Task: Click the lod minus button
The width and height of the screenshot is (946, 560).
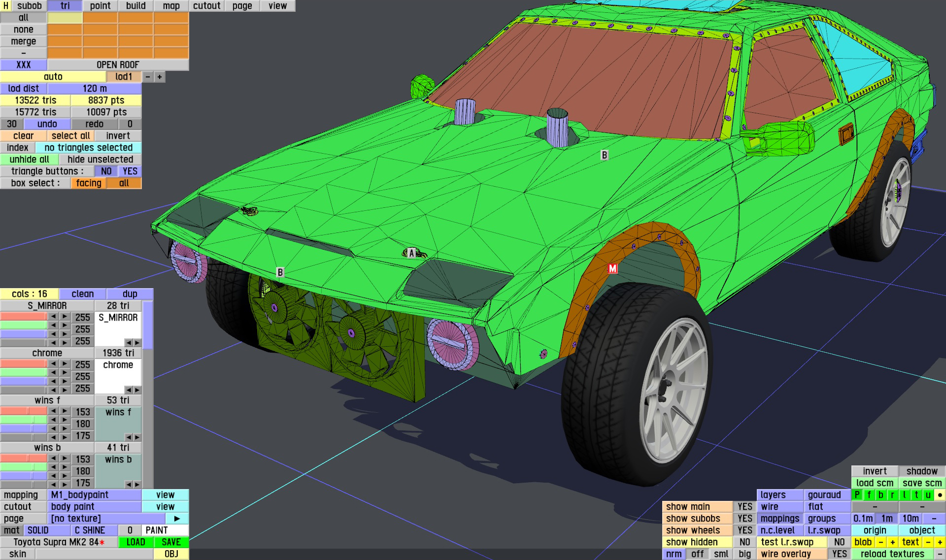Action: pyautogui.click(x=148, y=77)
